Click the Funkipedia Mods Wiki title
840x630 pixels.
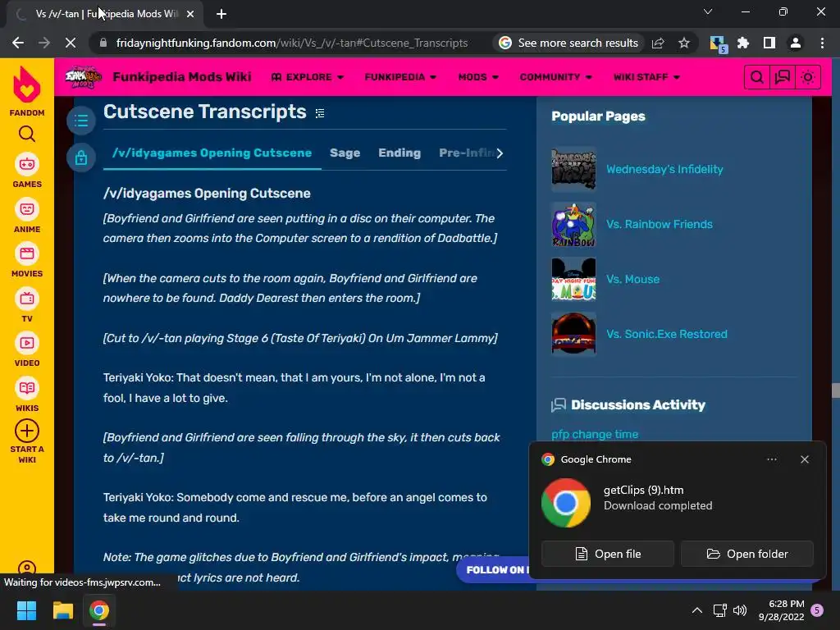[181, 77]
